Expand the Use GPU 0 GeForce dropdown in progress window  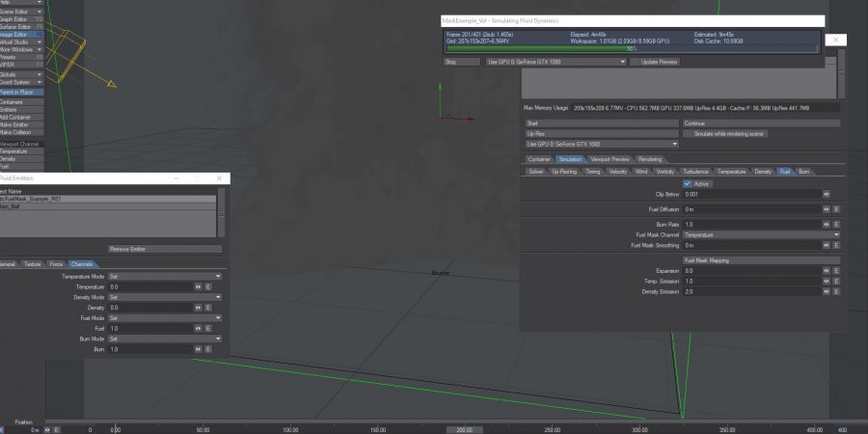point(556,62)
